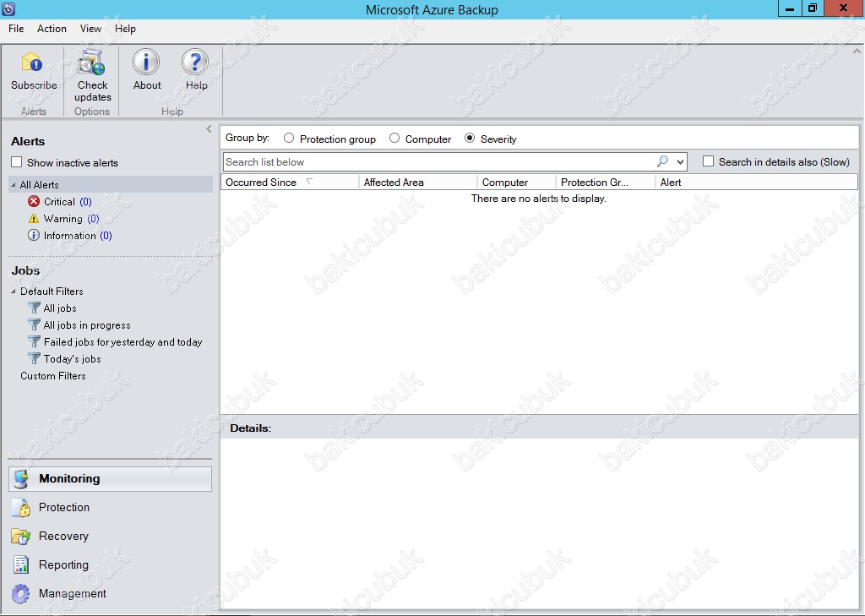Select the All Alerts tree label
The width and height of the screenshot is (865, 616).
(39, 185)
